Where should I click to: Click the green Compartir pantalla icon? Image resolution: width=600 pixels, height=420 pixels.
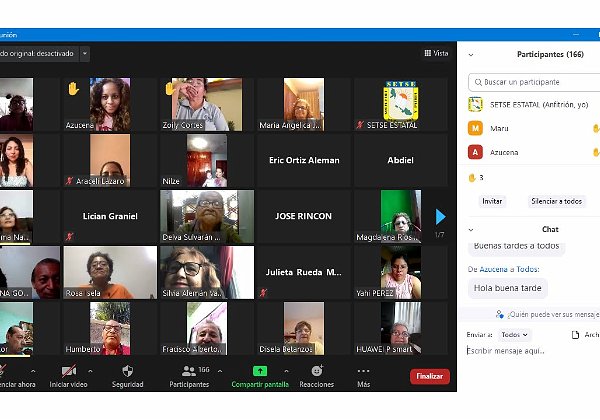[x=260, y=371]
